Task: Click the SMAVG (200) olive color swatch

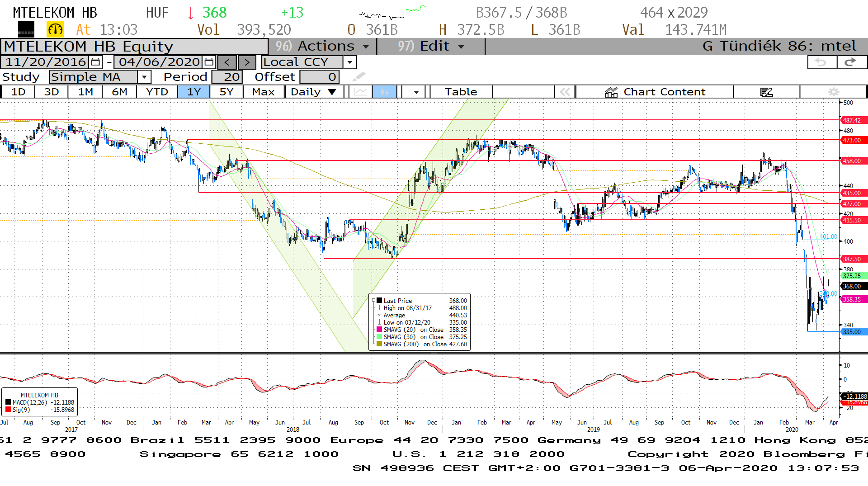Action: (x=380, y=344)
